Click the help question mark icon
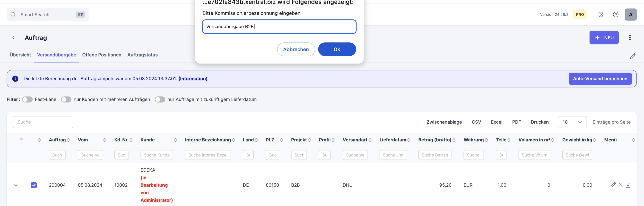 coord(615,15)
